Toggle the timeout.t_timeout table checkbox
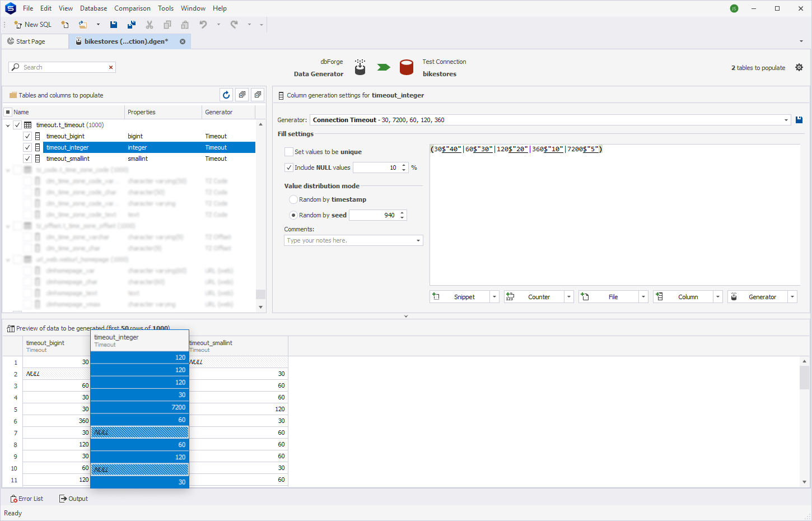Image resolution: width=812 pixels, height=521 pixels. point(17,125)
